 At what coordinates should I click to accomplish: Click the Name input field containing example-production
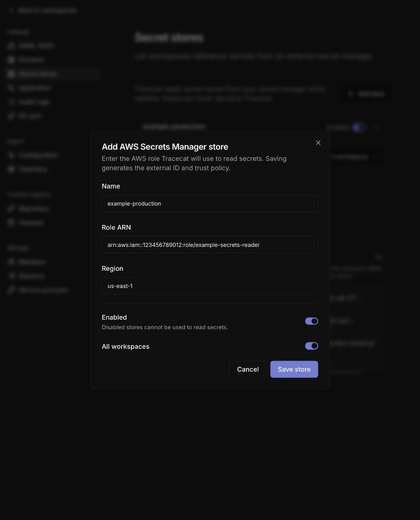tap(210, 203)
